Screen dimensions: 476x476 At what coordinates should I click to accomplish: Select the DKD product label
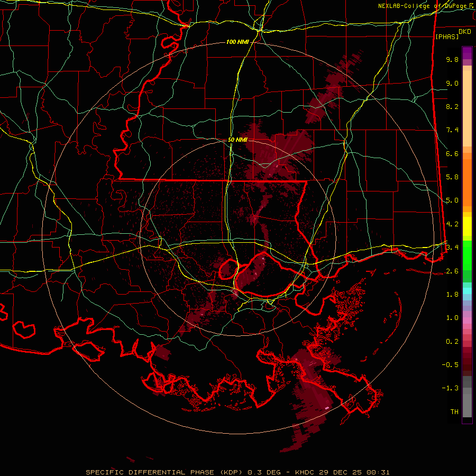click(465, 31)
